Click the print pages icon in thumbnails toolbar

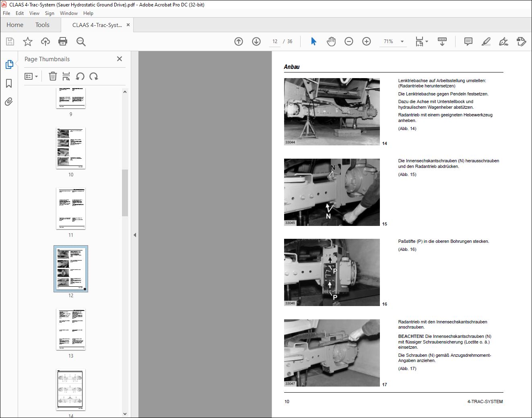pos(66,76)
